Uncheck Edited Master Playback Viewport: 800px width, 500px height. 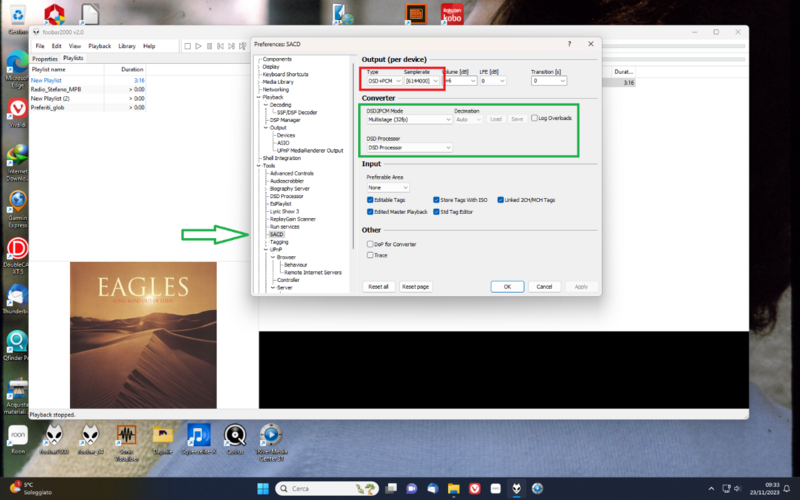click(370, 212)
